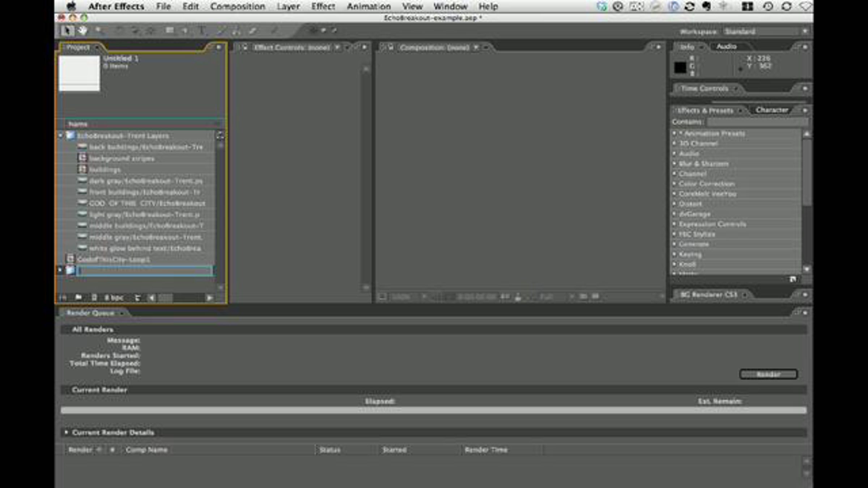Expand the Current Render Details section
Image resolution: width=868 pixels, height=488 pixels.
click(x=66, y=432)
